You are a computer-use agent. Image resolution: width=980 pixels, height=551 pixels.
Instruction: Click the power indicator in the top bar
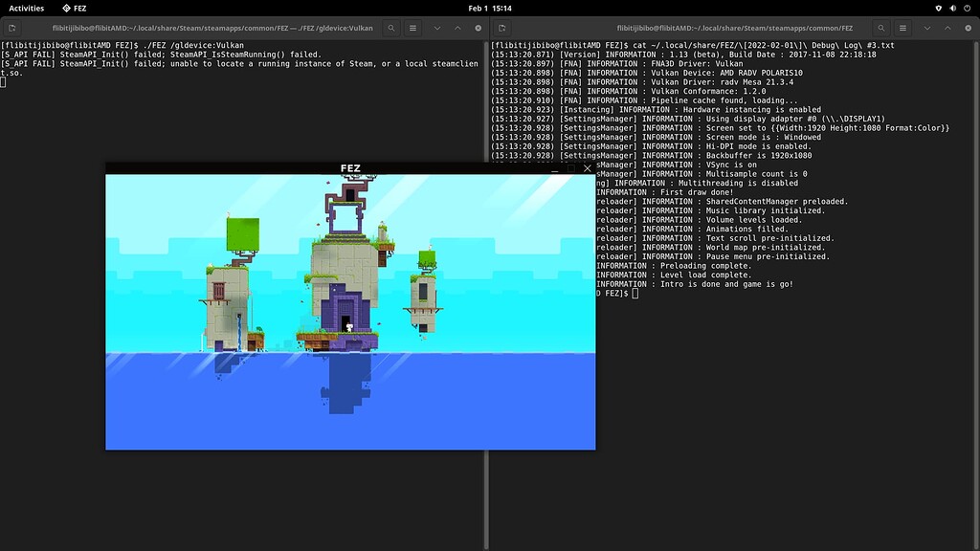pyautogui.click(x=968, y=8)
